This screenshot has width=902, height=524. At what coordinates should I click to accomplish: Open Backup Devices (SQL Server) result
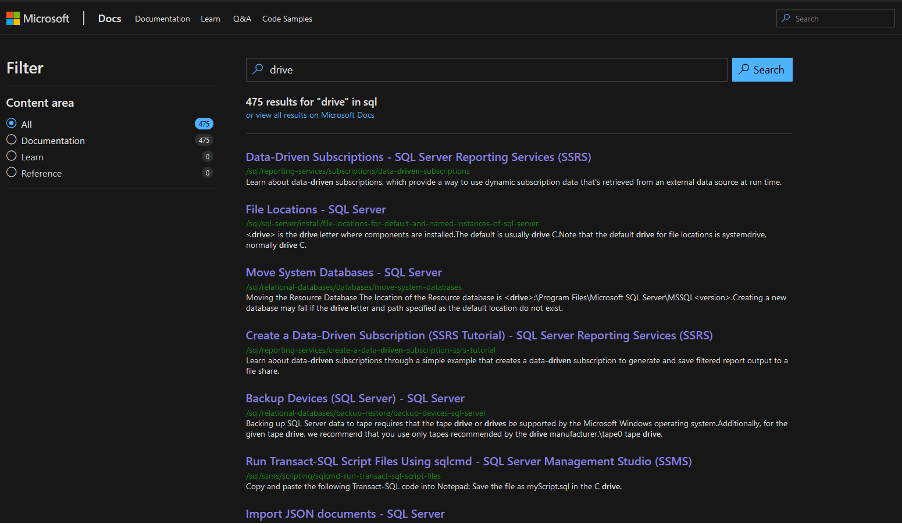coord(355,398)
